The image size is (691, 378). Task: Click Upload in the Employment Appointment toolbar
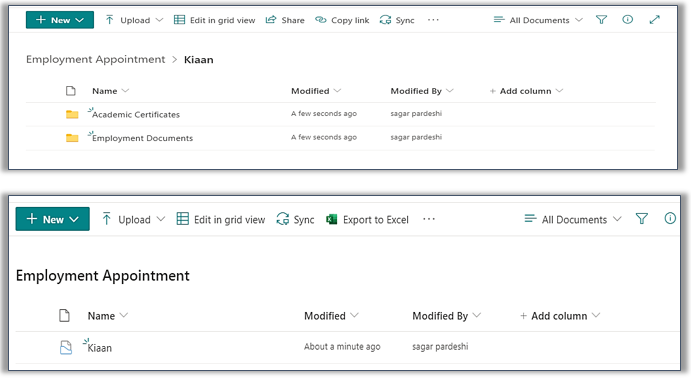tap(133, 219)
